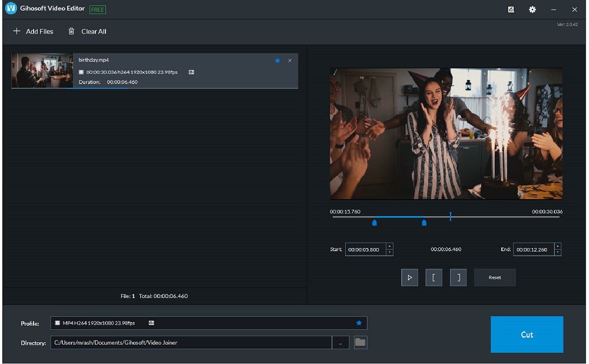Image resolution: width=589 pixels, height=364 pixels.
Task: Open the Settings gear icon
Action: (531, 9)
